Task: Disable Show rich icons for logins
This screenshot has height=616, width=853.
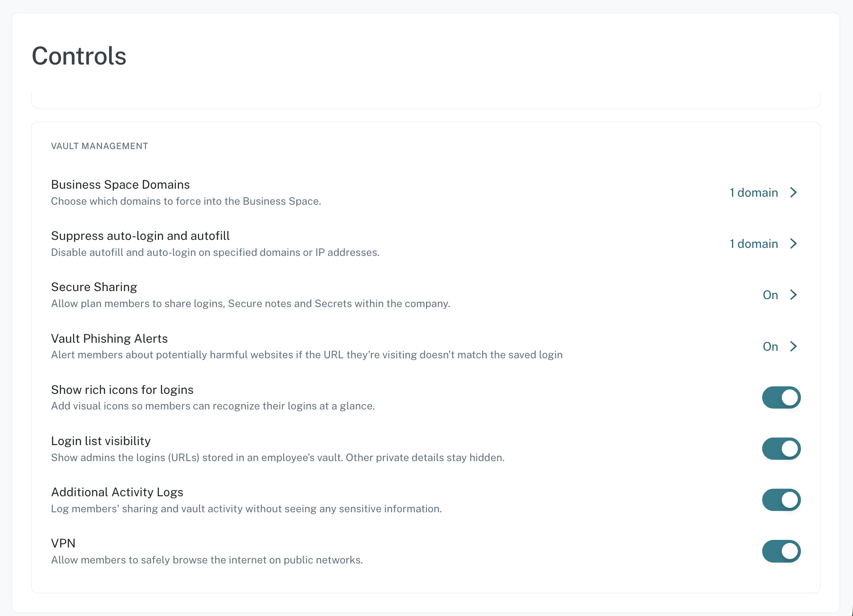Action: tap(781, 397)
